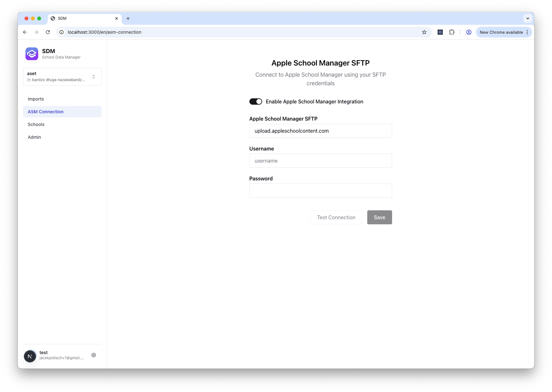
Task: Click the N user avatar
Action: (x=30, y=356)
